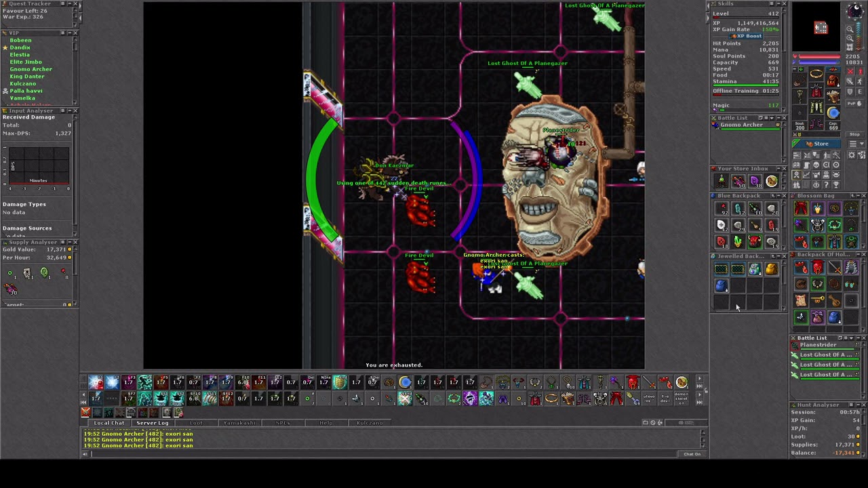The height and width of the screenshot is (488, 868).
Task: Click the compass rose near the minimap
Action: pos(854,12)
